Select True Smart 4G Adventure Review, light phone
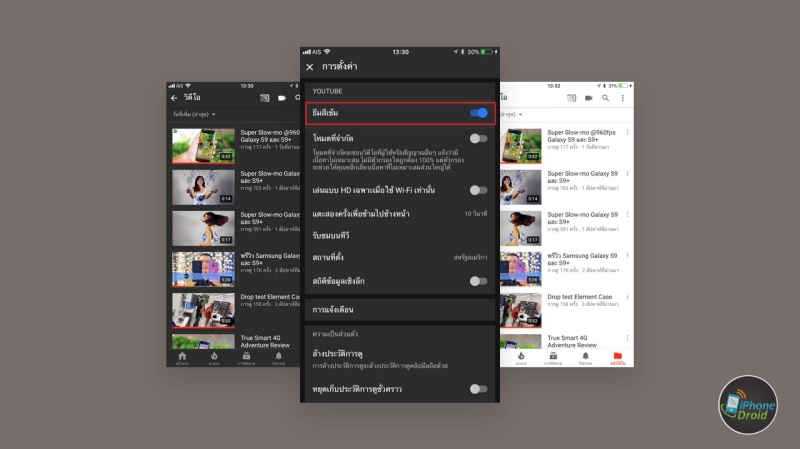800x449 pixels. [x=572, y=341]
